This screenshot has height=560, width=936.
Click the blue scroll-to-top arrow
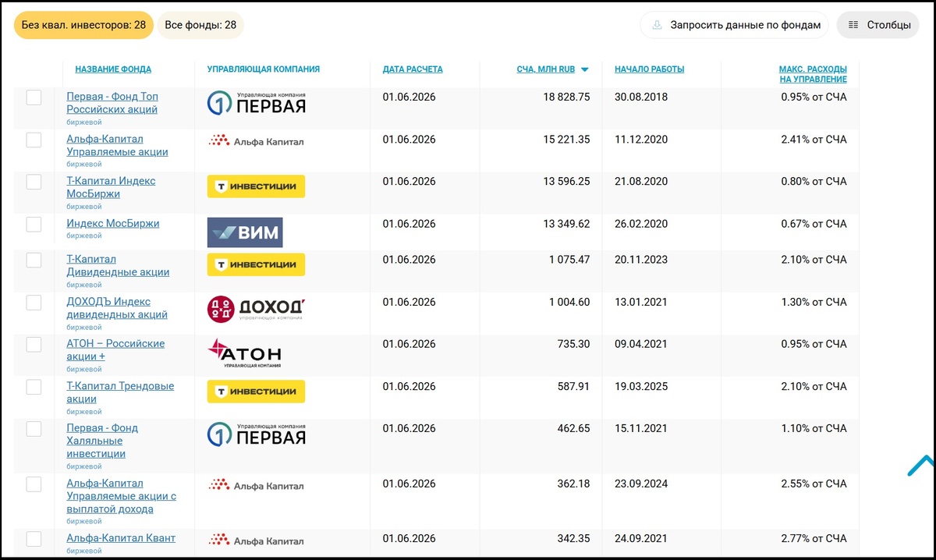921,466
